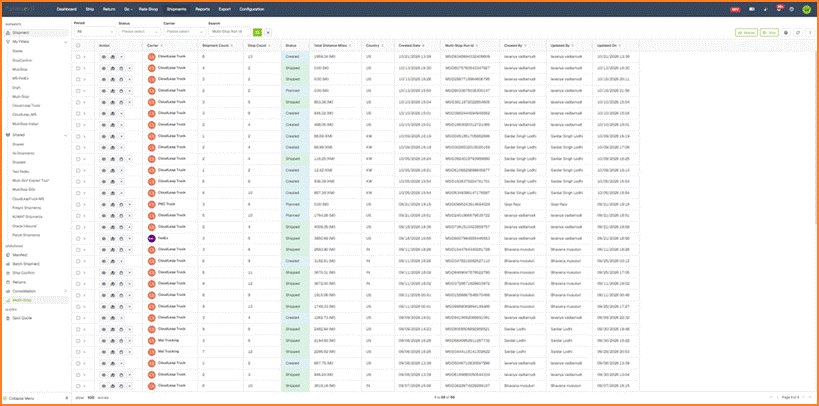
Task: Click truck icon in PNC Truck row
Action: (x=112, y=204)
